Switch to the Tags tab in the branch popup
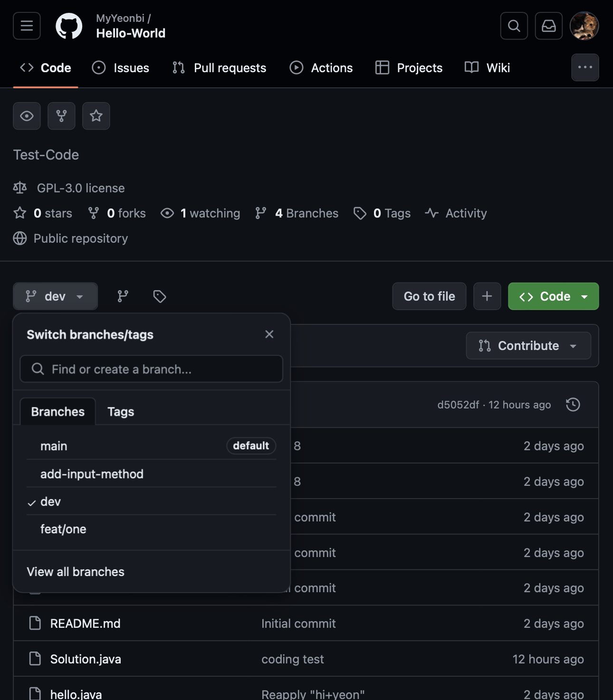 (x=121, y=412)
